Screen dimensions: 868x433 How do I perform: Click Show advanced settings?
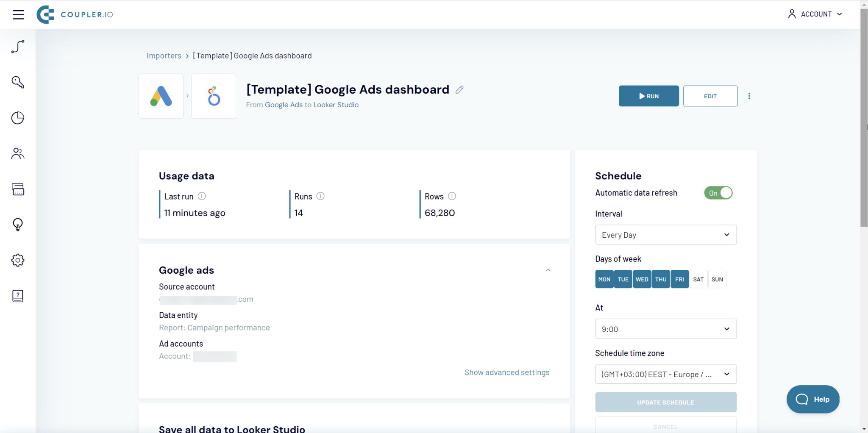[507, 372]
